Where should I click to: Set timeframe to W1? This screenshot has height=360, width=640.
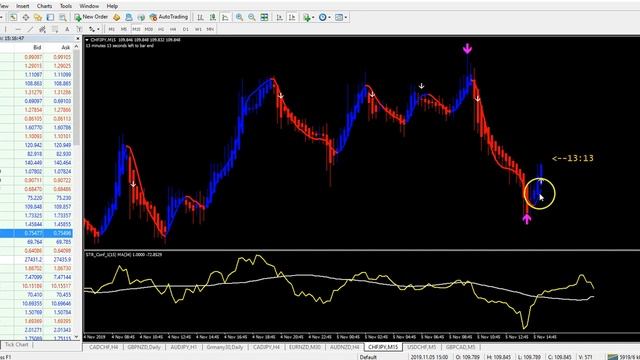[198, 29]
